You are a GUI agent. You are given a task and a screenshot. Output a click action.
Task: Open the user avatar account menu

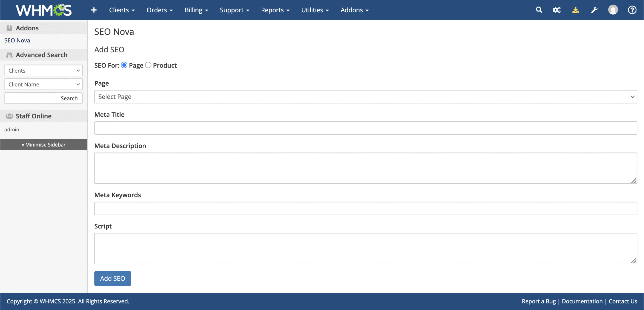click(613, 10)
